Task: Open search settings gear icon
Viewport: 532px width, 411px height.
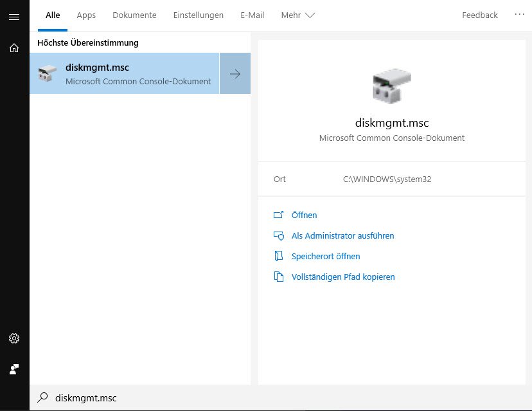Action: pyautogui.click(x=14, y=338)
